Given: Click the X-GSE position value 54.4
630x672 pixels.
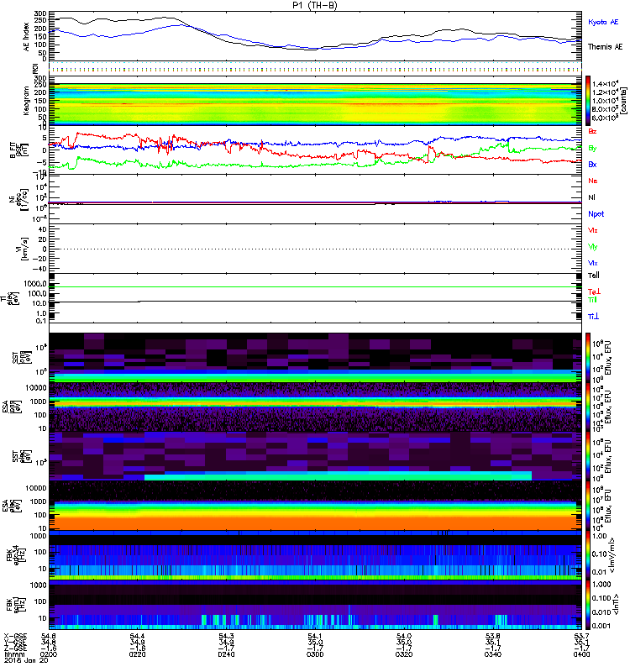Looking at the screenshot, I should click(137, 637).
